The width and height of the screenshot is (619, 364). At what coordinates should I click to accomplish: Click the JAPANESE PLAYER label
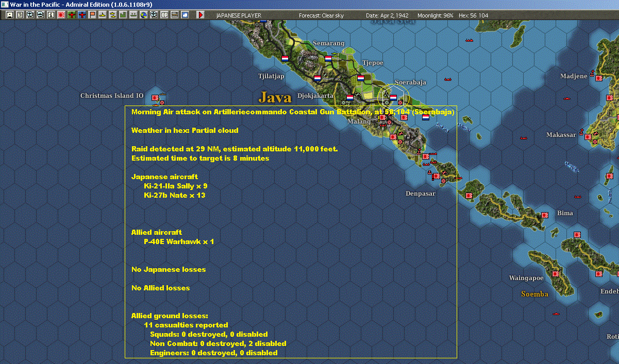(239, 15)
